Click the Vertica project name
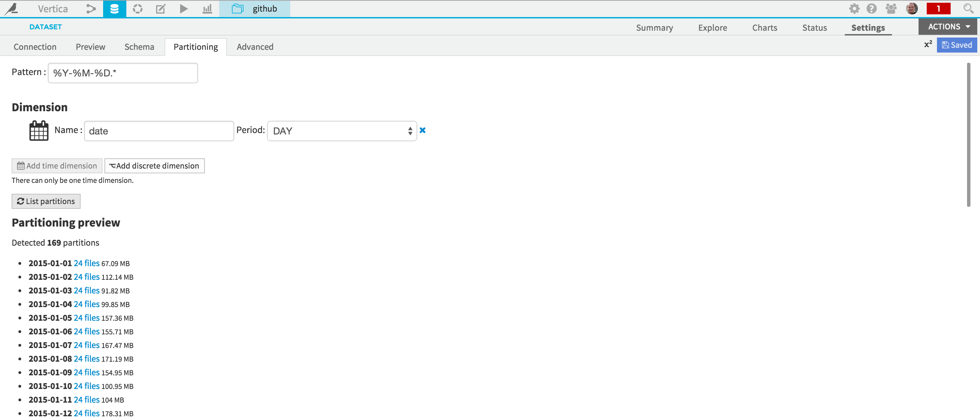The image size is (980, 419). pyautogui.click(x=53, y=9)
